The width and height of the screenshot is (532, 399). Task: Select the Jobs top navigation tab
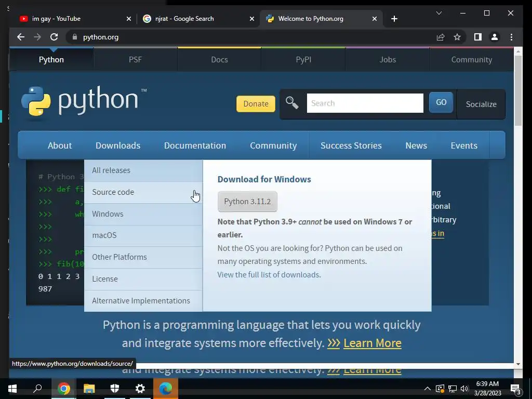388,59
